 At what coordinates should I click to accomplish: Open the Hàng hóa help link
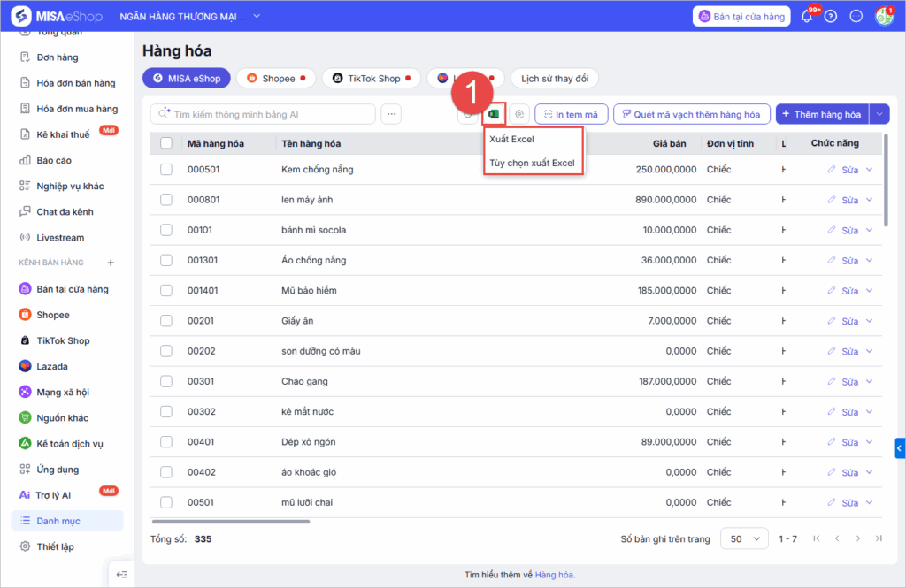tap(554, 575)
